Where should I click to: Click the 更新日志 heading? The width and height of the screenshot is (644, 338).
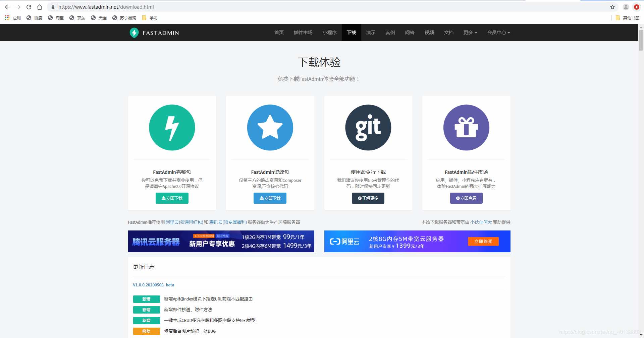pos(144,267)
